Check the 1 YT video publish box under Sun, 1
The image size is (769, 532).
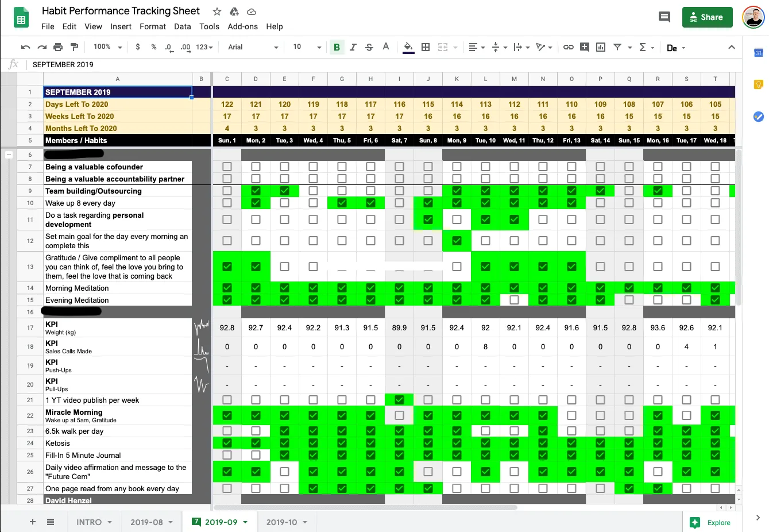pos(227,400)
